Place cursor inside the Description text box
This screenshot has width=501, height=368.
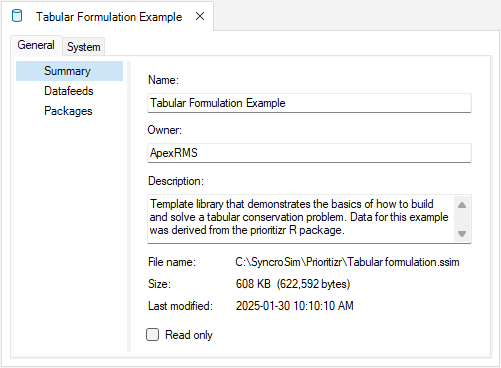tap(301, 219)
